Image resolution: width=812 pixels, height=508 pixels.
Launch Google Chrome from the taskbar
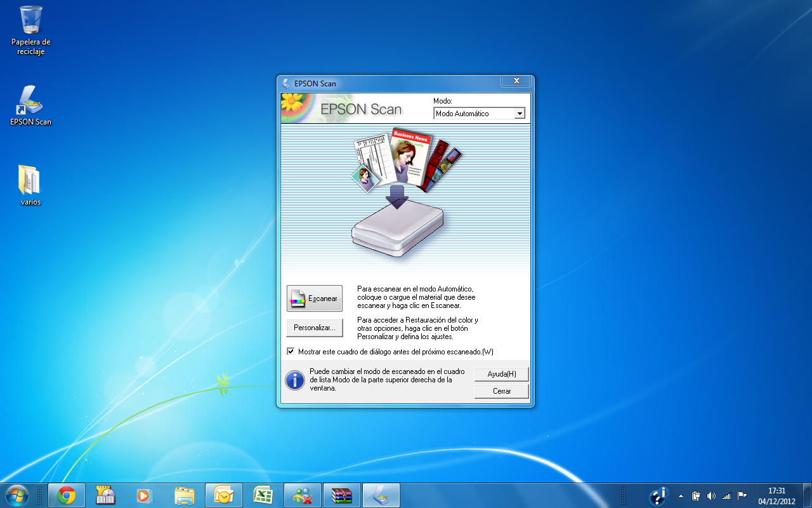point(67,495)
